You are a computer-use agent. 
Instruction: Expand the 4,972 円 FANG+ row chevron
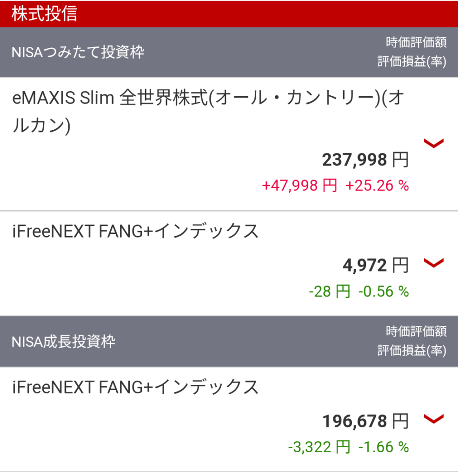click(434, 264)
